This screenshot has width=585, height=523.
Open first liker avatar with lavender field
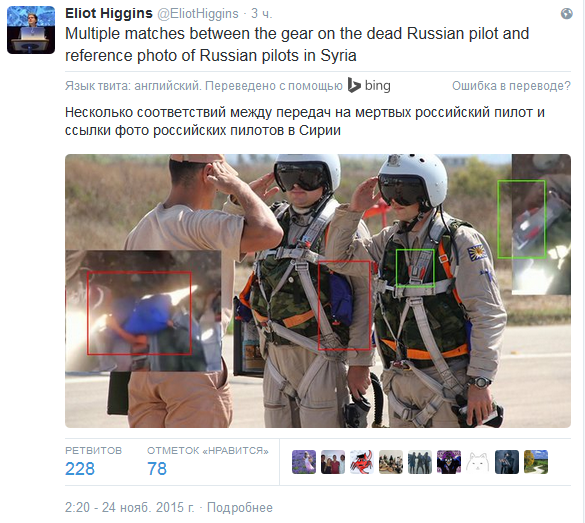coord(304,462)
